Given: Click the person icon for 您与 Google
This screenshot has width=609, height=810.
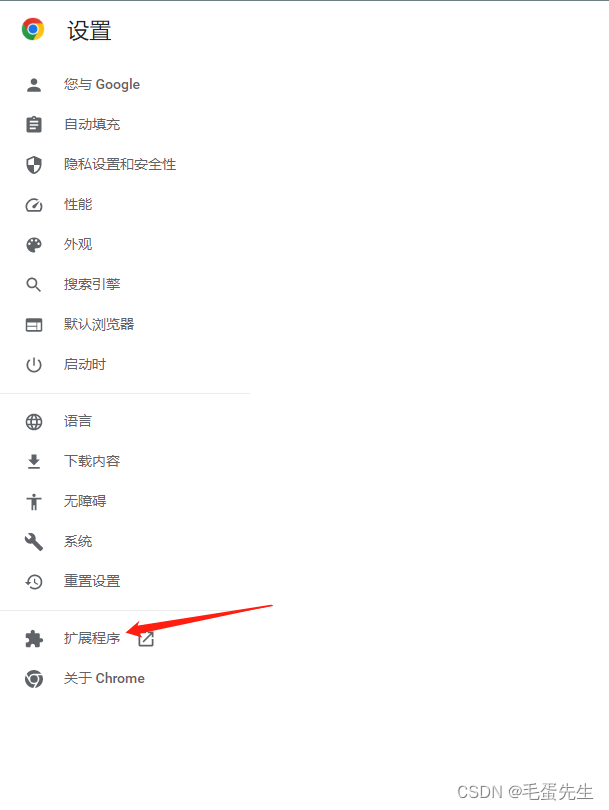Looking at the screenshot, I should 34,85.
